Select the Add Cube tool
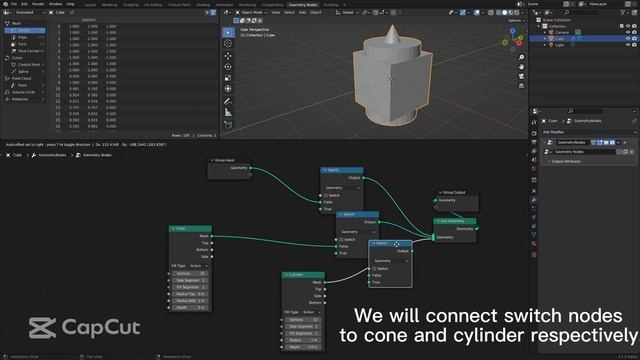The image size is (640, 360). tap(228, 124)
